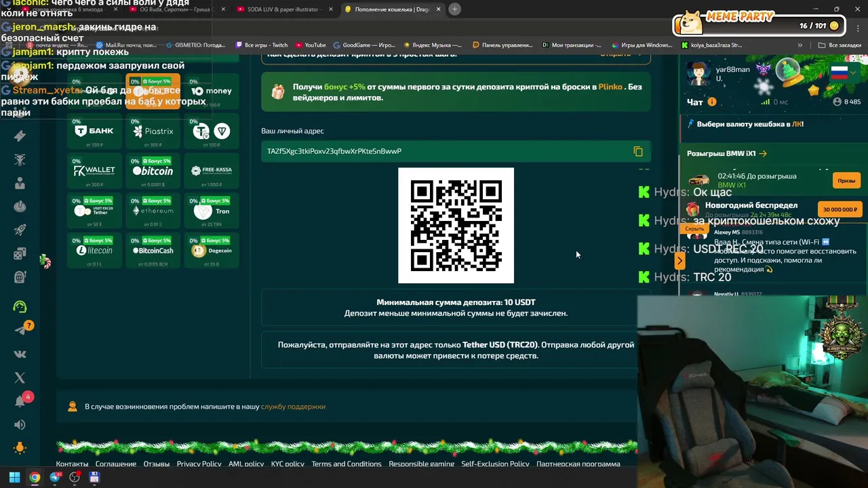
Task: Open AML policy footer link
Action: 246,464
